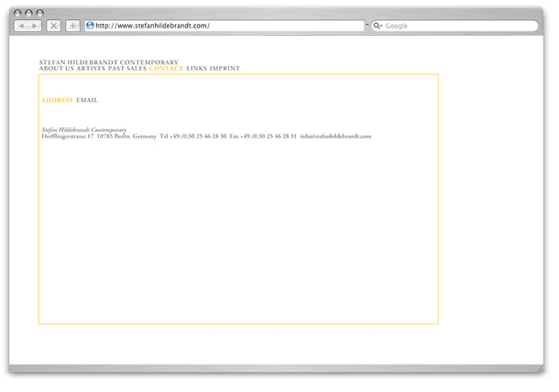Open the Artists menu item
Image resolution: width=559 pixels, height=392 pixels.
[91, 69]
